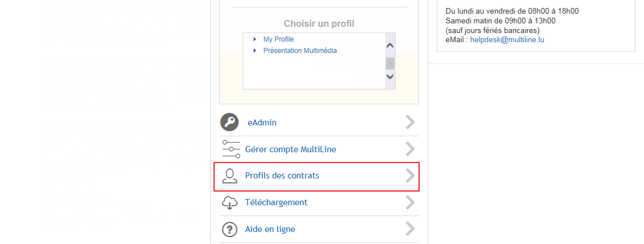Open the eAdmin chevron arrow
Screen dimensions: 644x244
410,122
